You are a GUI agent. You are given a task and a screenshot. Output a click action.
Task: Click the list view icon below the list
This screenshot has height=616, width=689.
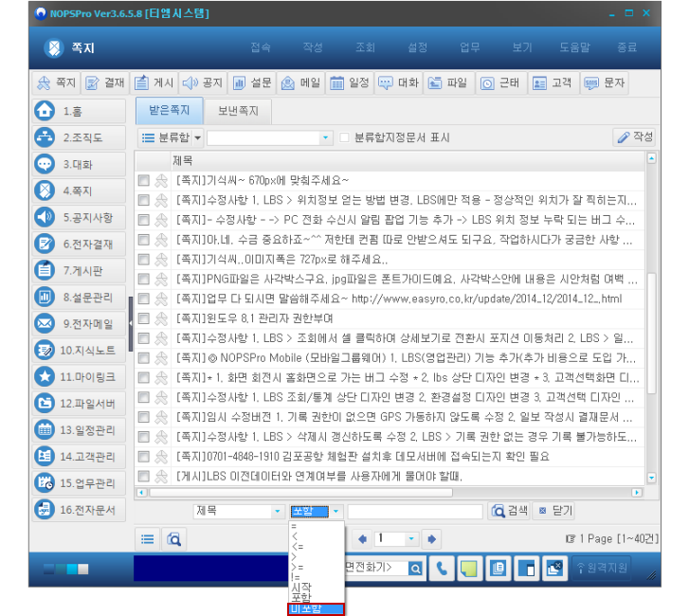pyautogui.click(x=148, y=539)
